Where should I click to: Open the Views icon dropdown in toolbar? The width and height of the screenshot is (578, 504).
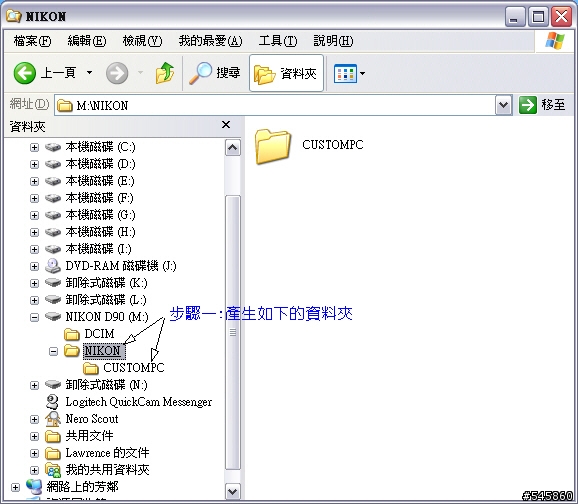coord(349,73)
